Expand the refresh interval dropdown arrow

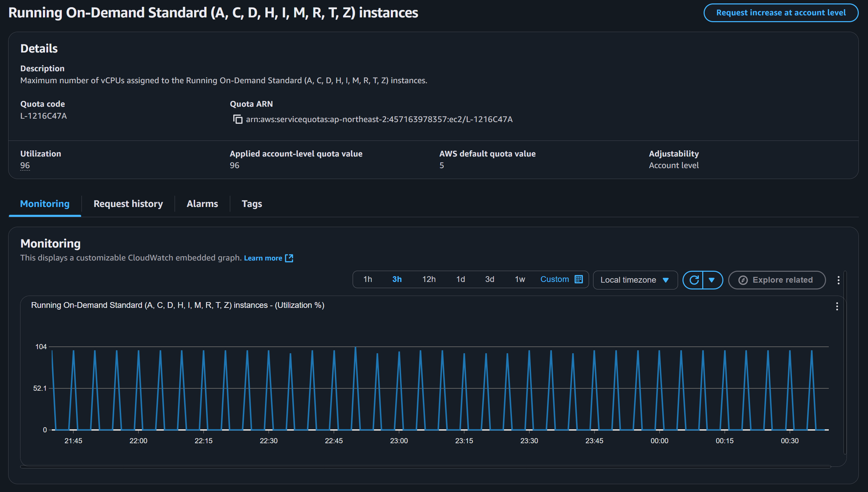pos(712,280)
